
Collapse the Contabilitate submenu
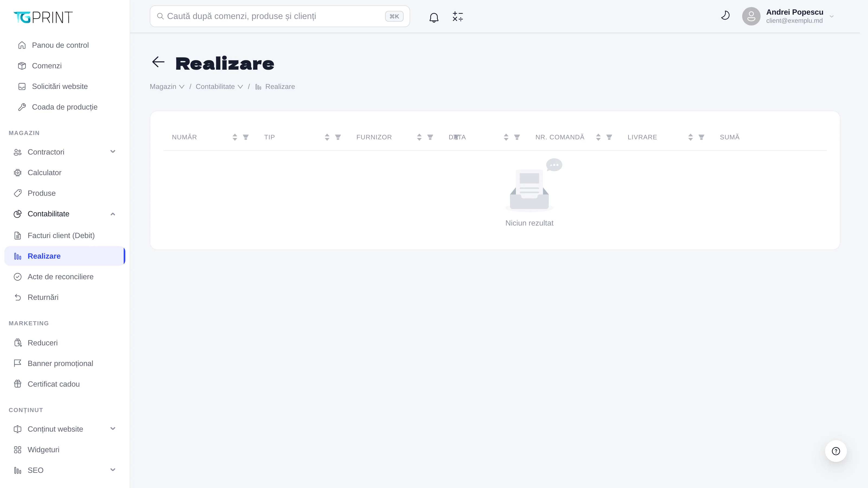coord(113,214)
